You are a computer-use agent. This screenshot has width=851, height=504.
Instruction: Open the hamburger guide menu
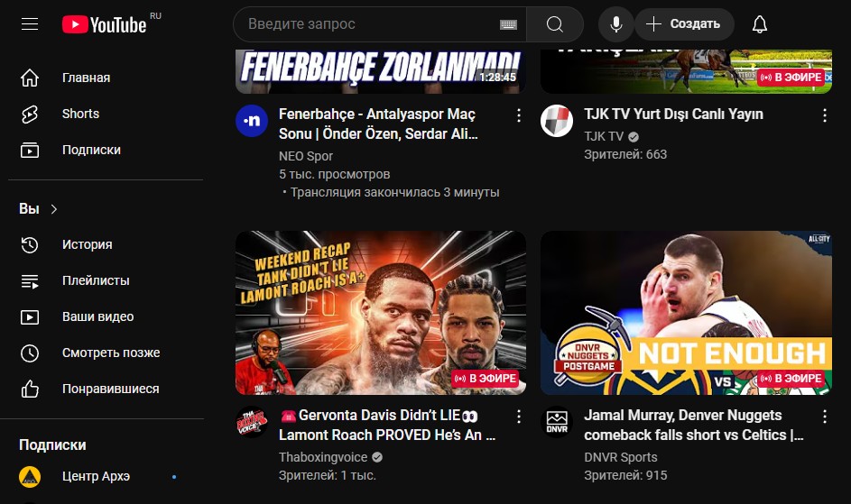pos(30,23)
